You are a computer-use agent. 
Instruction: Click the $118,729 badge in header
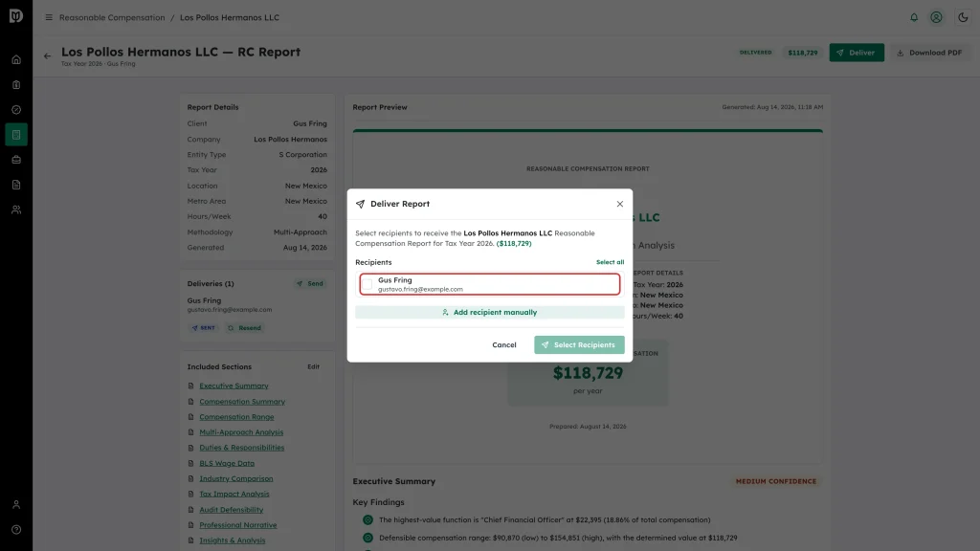click(803, 53)
